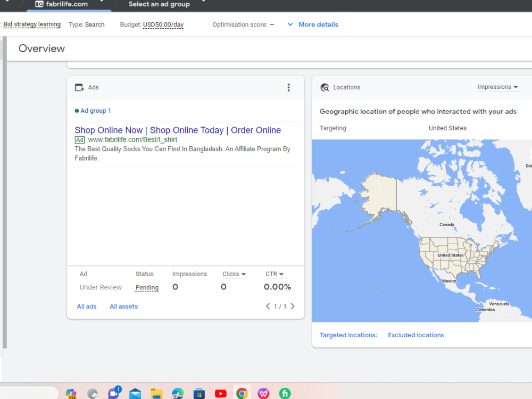Open Copilot from the taskbar

[71, 394]
